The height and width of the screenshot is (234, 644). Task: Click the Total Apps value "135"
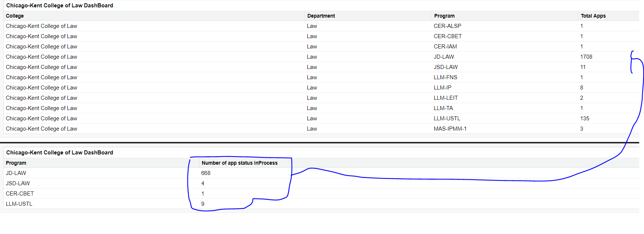(x=585, y=118)
